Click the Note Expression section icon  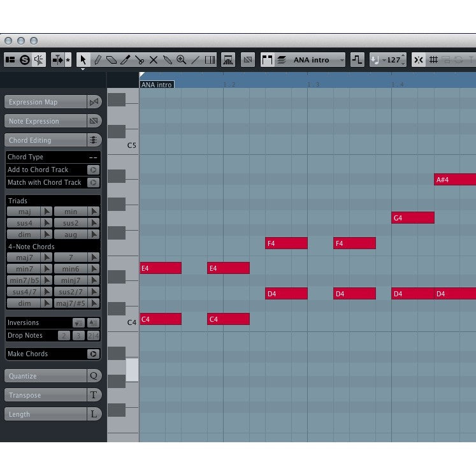(x=94, y=121)
